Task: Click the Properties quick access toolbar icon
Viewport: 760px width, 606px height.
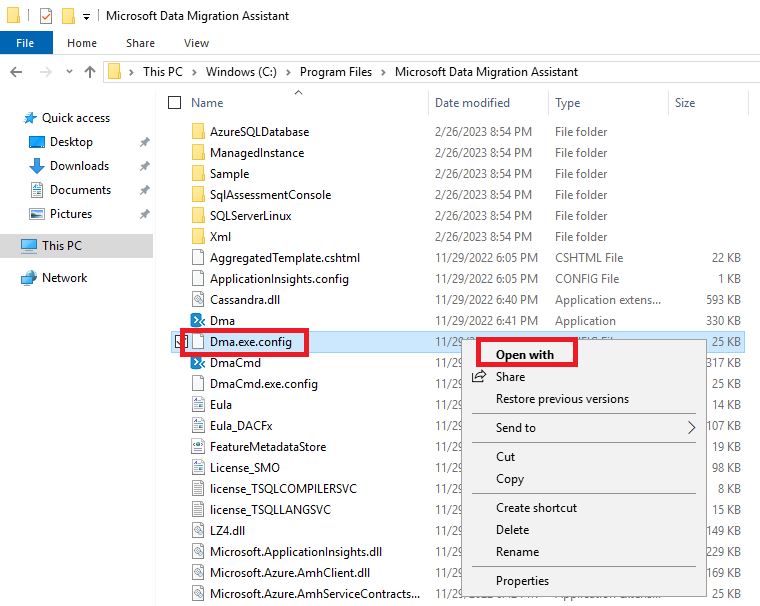Action: point(46,16)
